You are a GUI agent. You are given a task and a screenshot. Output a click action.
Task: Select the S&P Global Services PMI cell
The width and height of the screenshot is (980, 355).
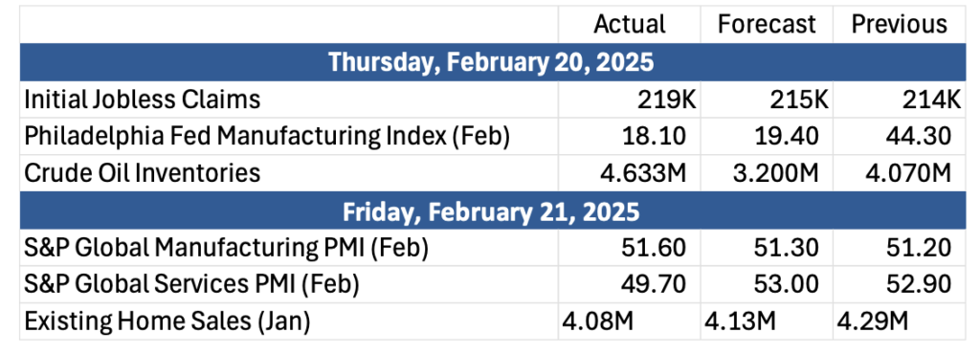(289, 285)
